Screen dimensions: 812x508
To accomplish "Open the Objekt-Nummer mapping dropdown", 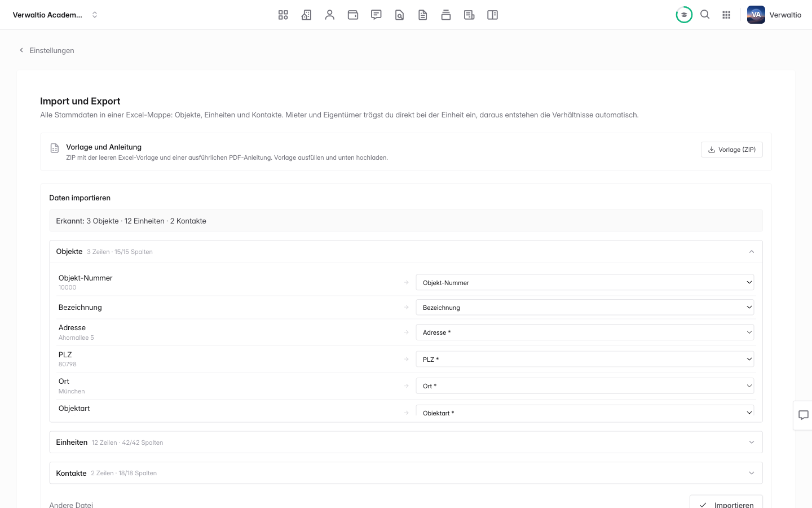I will (585, 283).
